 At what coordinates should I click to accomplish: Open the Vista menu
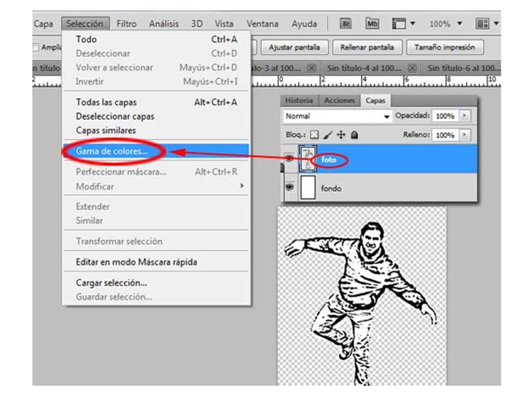pyautogui.click(x=224, y=24)
